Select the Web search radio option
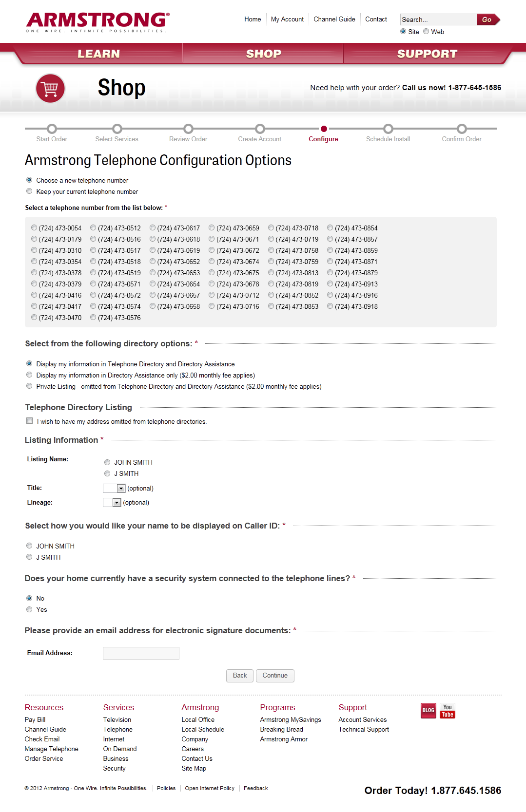526x812 pixels. pos(426,31)
